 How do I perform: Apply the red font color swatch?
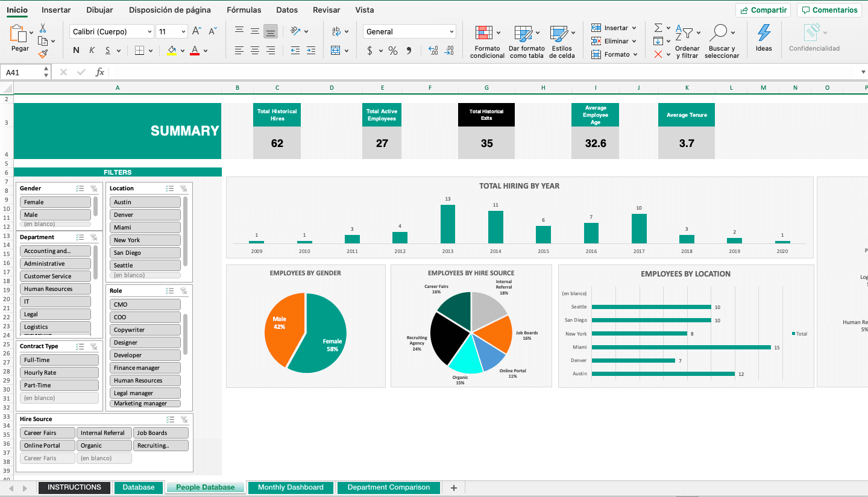coord(195,51)
